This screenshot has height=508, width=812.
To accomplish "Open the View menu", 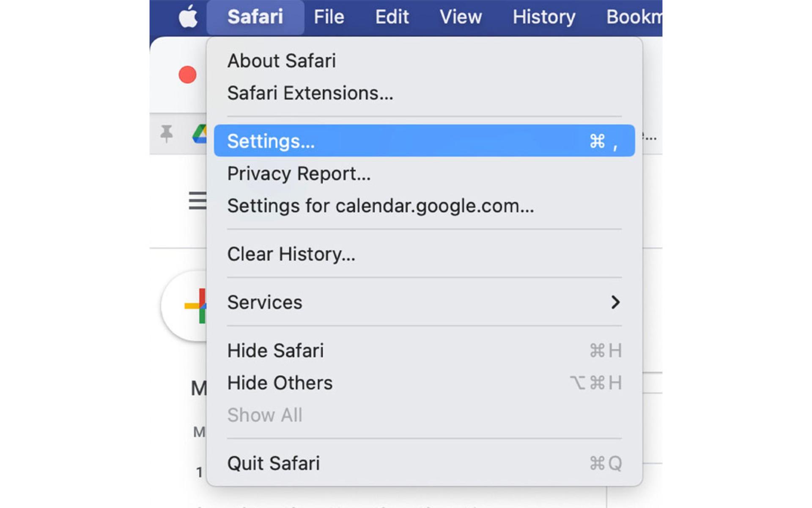I will (461, 17).
